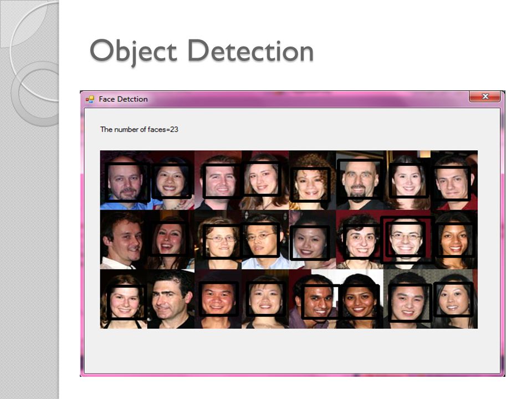Click the face collage image

[x=289, y=239]
